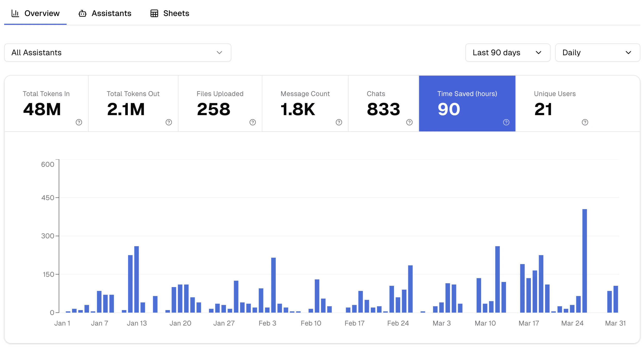Click the help icon on Total Tokens Out card
Viewport: 644px width, 348px height.
tap(169, 122)
